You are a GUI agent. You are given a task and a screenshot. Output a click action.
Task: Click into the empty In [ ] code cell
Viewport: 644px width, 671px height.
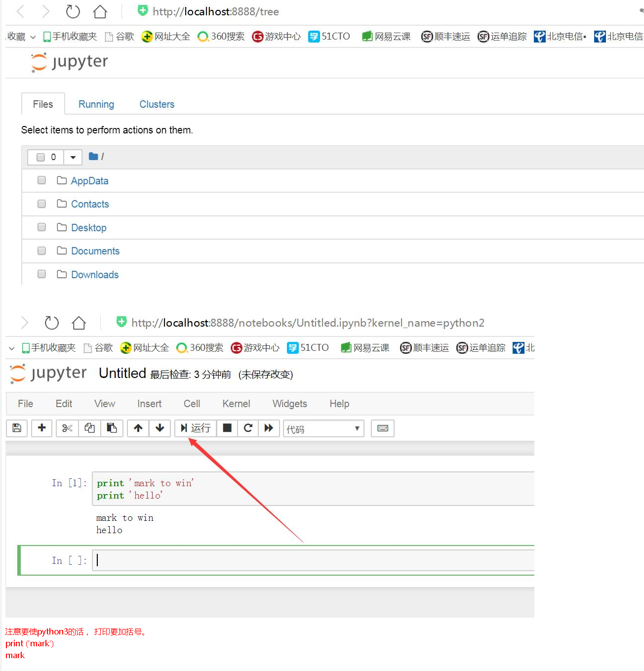point(313,560)
